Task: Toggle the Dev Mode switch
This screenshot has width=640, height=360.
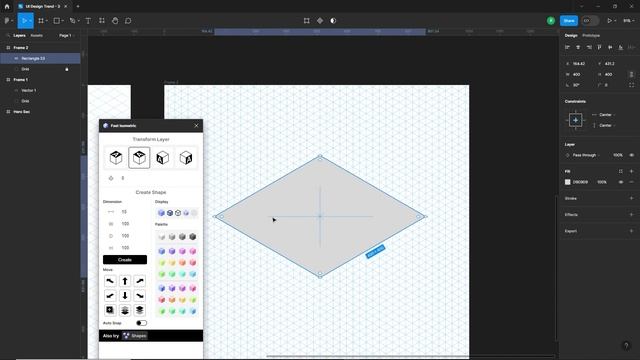Action: pyautogui.click(x=590, y=21)
